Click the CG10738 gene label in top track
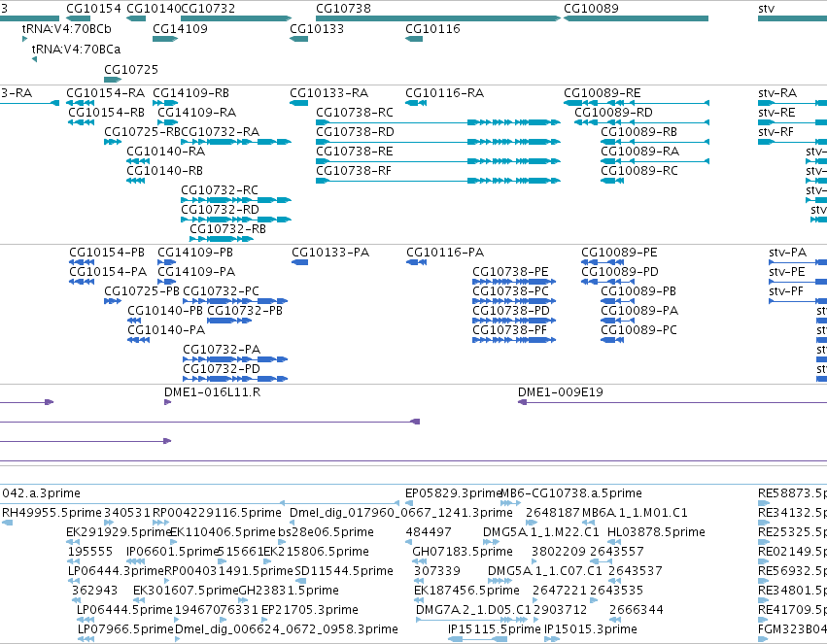Viewport: 827px width, 644px height. pos(343,9)
